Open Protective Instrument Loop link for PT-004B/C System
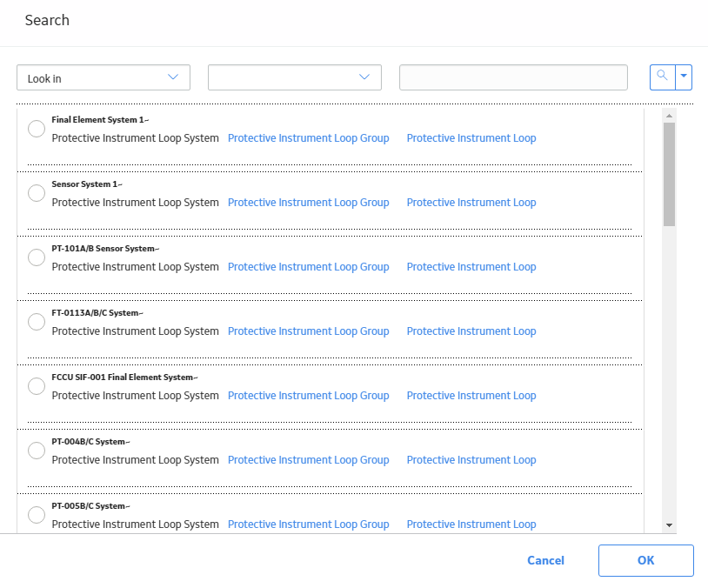The width and height of the screenshot is (708, 588). coord(471,460)
